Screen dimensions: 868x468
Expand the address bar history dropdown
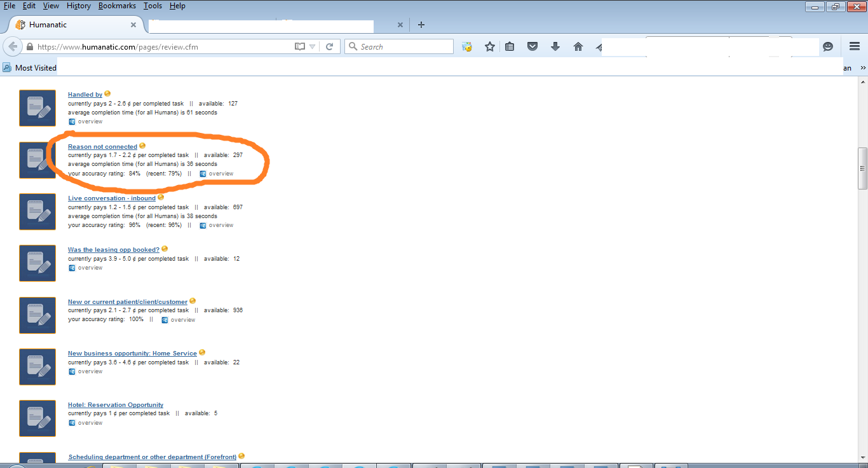[x=312, y=46]
